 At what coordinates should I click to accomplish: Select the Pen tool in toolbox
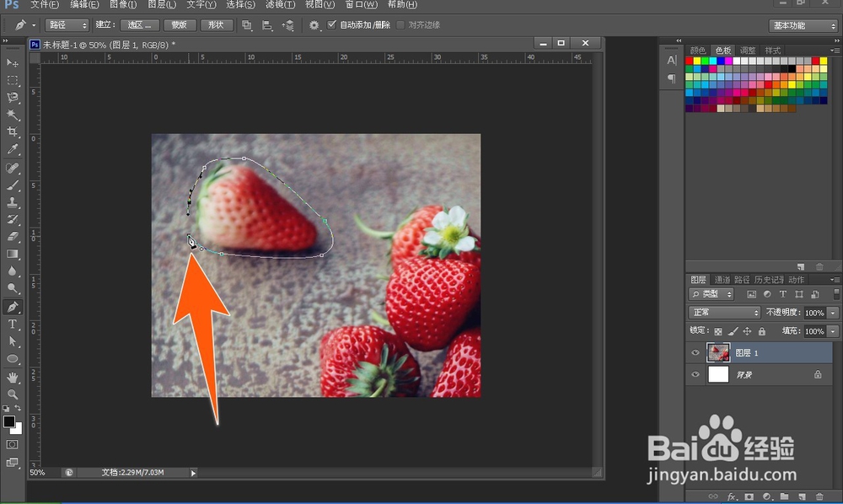pos(13,307)
